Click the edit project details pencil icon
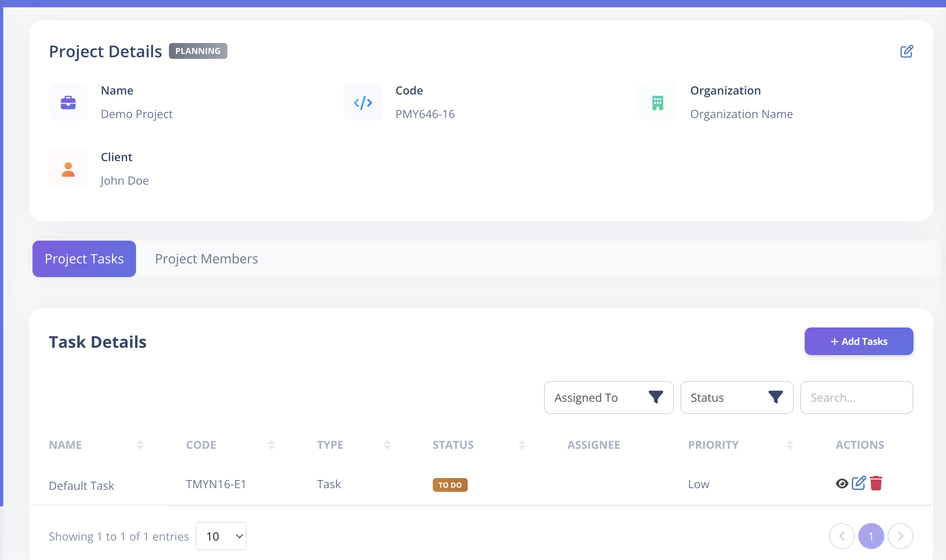This screenshot has height=560, width=946. tap(906, 52)
